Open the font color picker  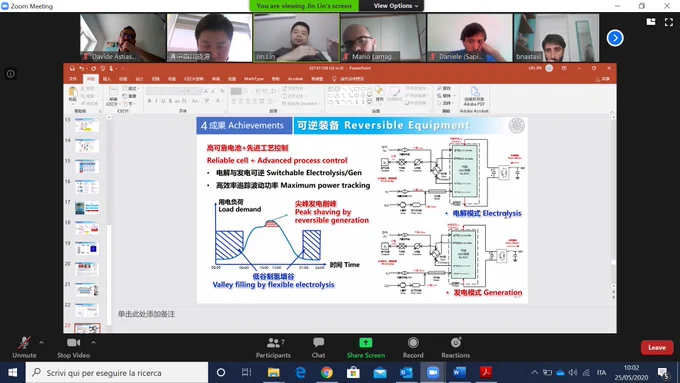[219, 101]
